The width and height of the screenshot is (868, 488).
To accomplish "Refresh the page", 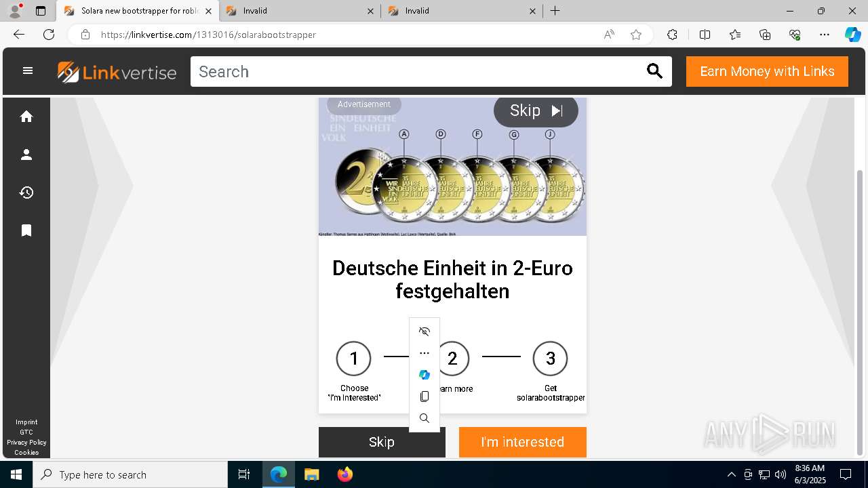I will [49, 35].
